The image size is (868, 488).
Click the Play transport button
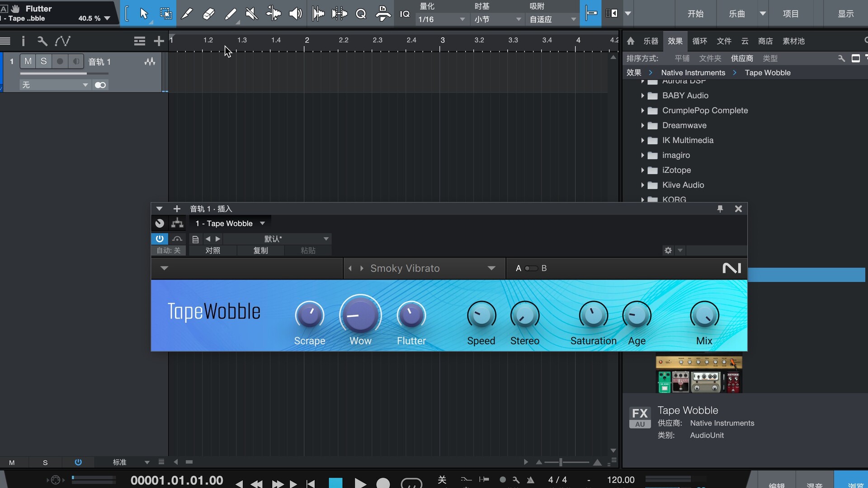360,483
